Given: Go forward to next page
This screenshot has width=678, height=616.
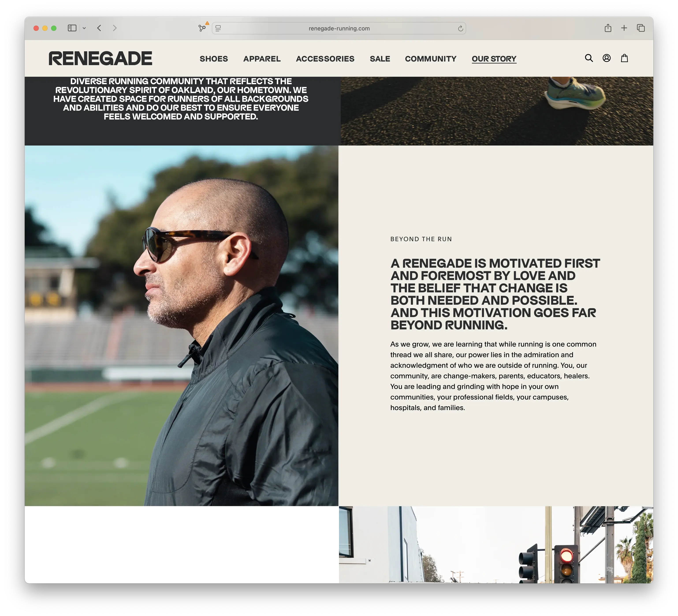Looking at the screenshot, I should [115, 28].
